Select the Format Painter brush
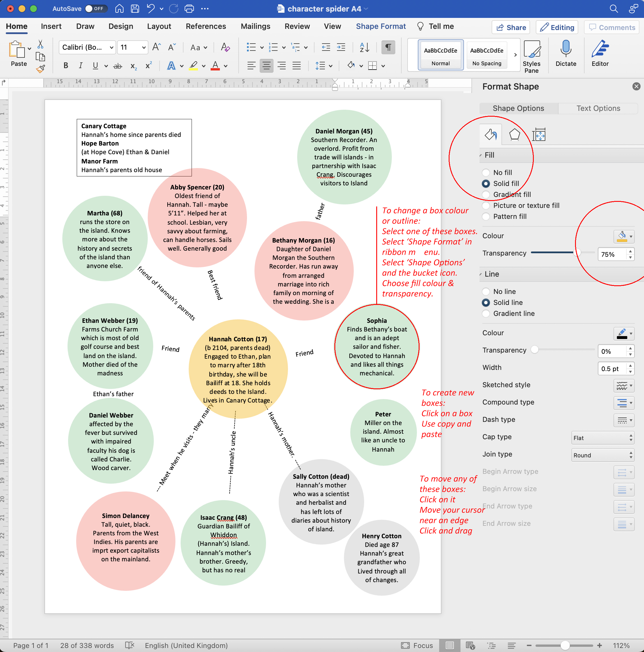 click(x=40, y=69)
